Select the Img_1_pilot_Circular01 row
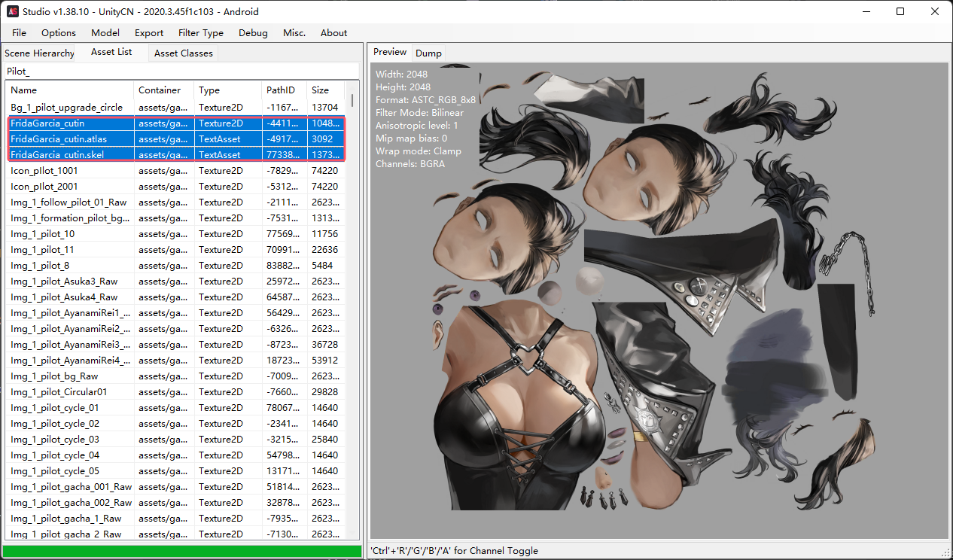The width and height of the screenshot is (953, 560). point(175,392)
